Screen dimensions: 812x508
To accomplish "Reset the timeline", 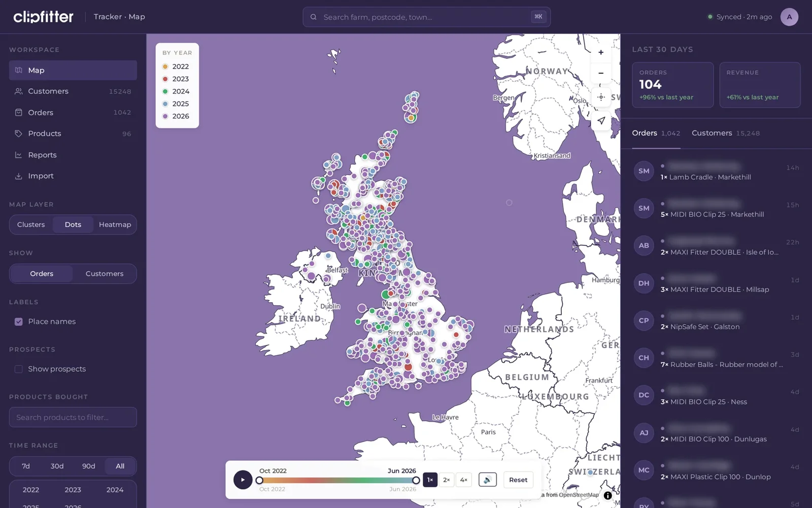I will tap(518, 480).
